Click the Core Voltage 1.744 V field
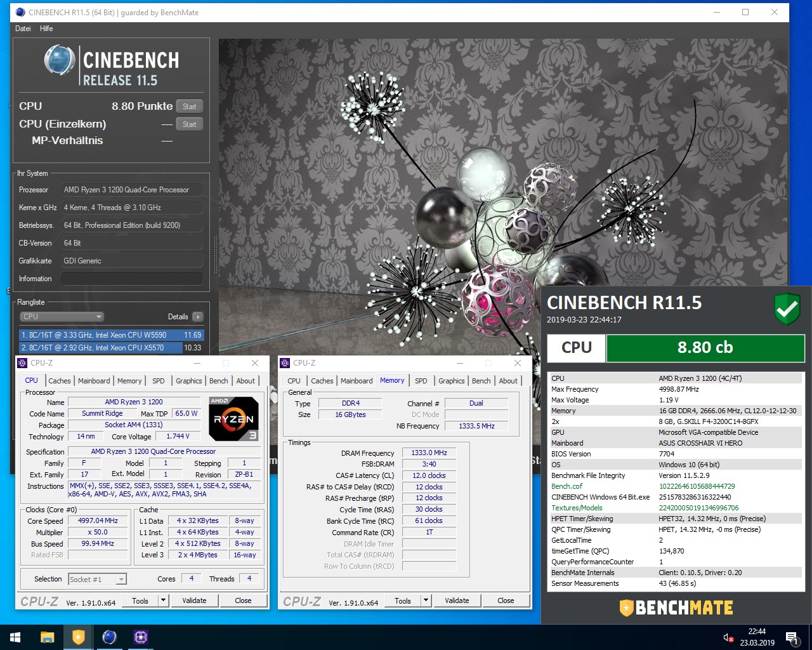The image size is (812, 650). point(178,436)
